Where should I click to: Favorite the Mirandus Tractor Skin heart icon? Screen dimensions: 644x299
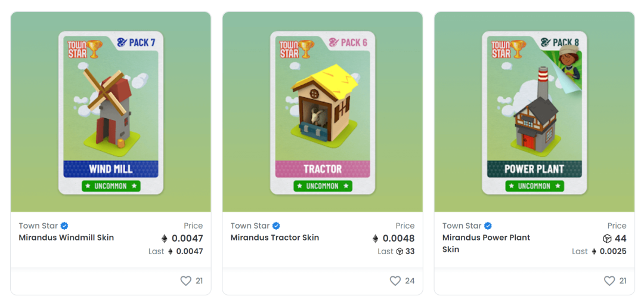click(x=395, y=281)
